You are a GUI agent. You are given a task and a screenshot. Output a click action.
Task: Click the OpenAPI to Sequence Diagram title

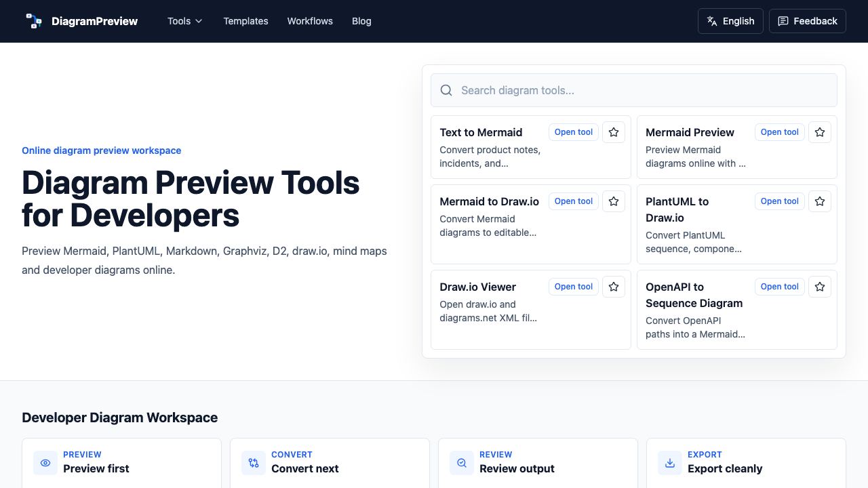(694, 295)
